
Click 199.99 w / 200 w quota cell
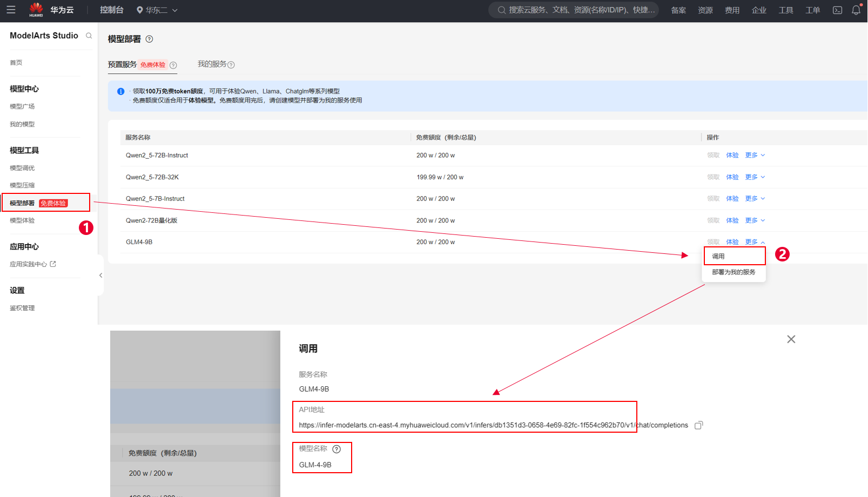point(440,177)
